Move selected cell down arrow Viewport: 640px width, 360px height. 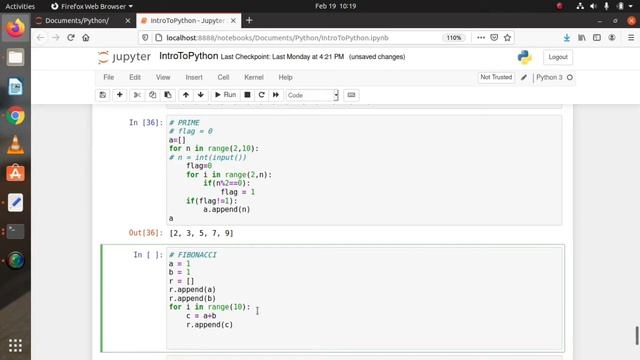[200, 95]
